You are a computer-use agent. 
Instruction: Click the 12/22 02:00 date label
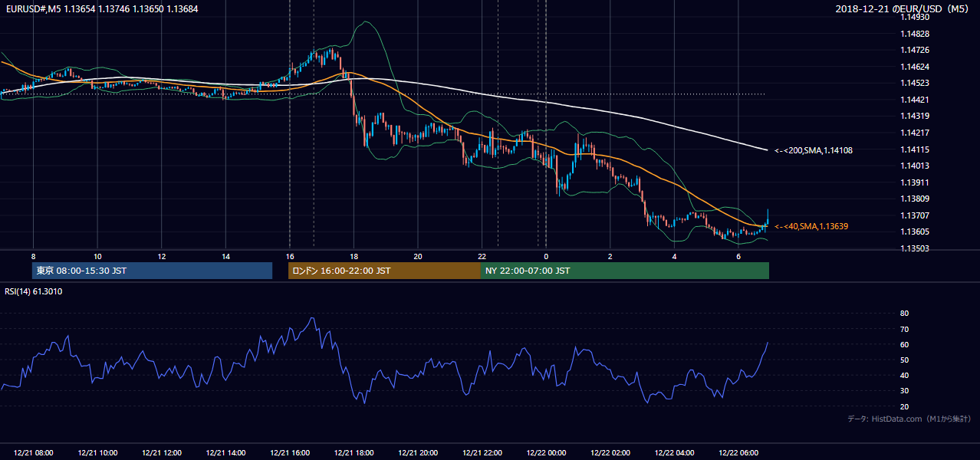click(x=610, y=453)
